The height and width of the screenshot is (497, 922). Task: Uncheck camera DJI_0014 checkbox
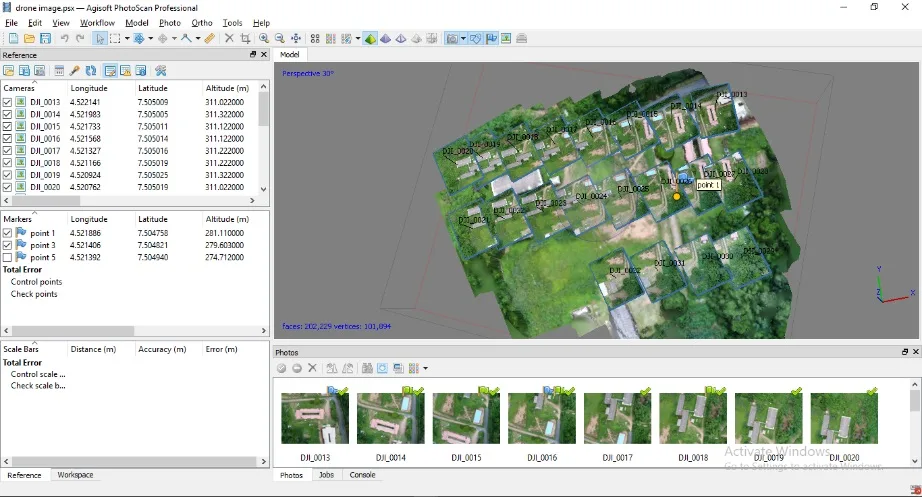coord(7,114)
